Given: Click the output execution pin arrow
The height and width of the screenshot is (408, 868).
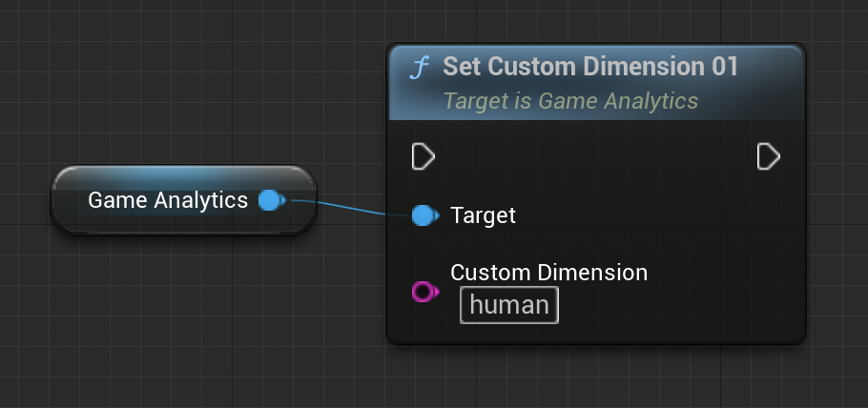Looking at the screenshot, I should (x=768, y=156).
